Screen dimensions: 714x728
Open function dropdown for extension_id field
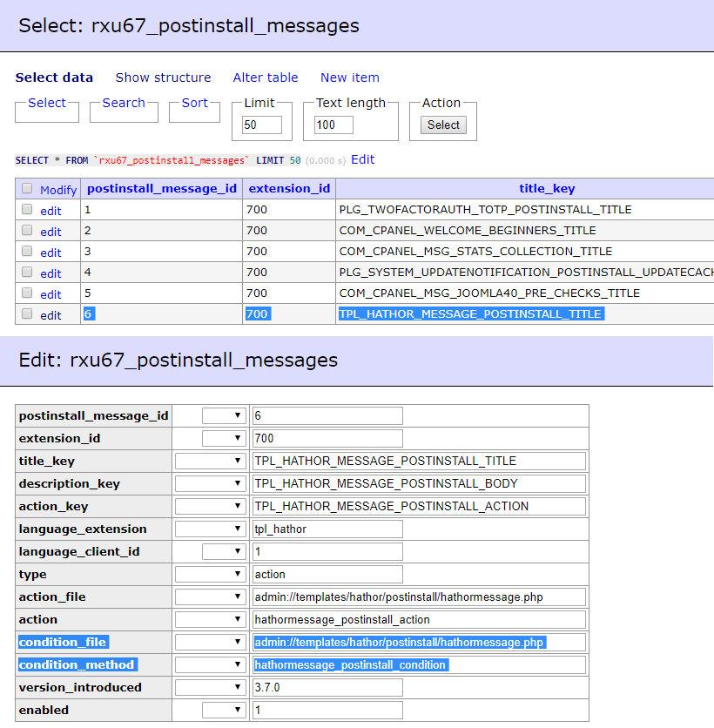(x=224, y=438)
